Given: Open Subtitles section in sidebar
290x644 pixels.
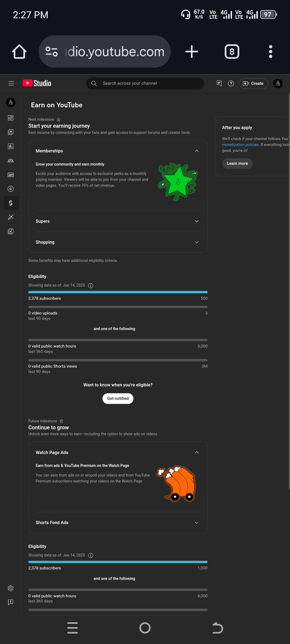Looking at the screenshot, I should tap(11, 175).
